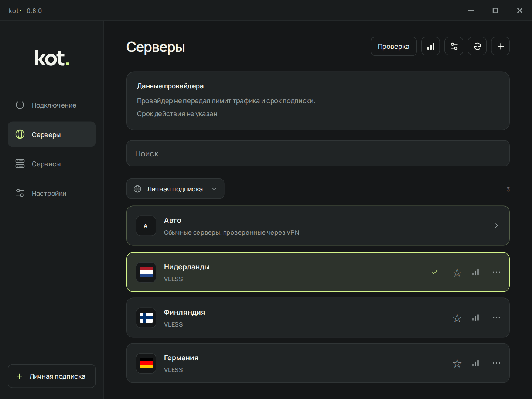The image size is (532, 399).
Task: Open the more options menu for Нидерланды
Action: click(x=497, y=272)
